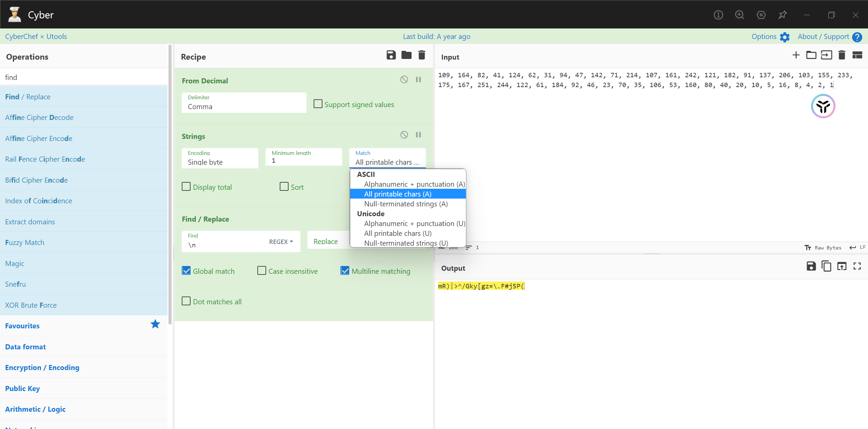Change the Raw Bytes input encoding
This screenshot has height=429, width=868.
823,247
